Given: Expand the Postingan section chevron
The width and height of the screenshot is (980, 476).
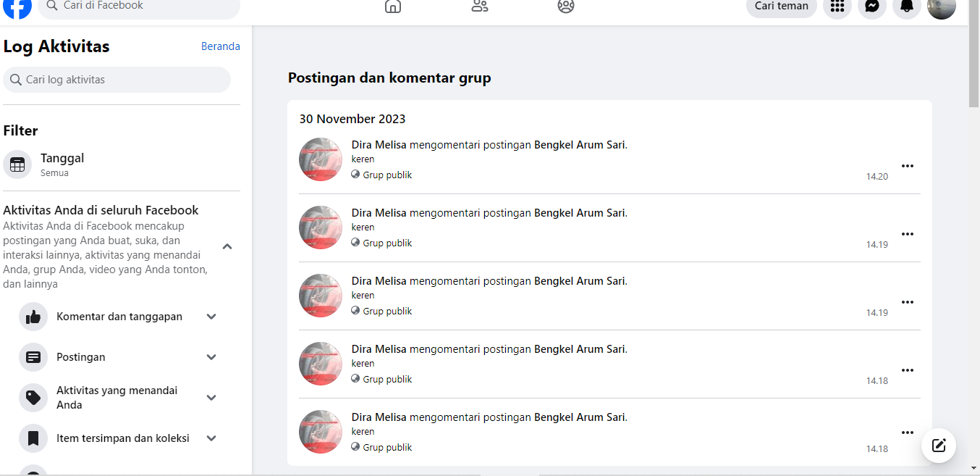Looking at the screenshot, I should [211, 357].
